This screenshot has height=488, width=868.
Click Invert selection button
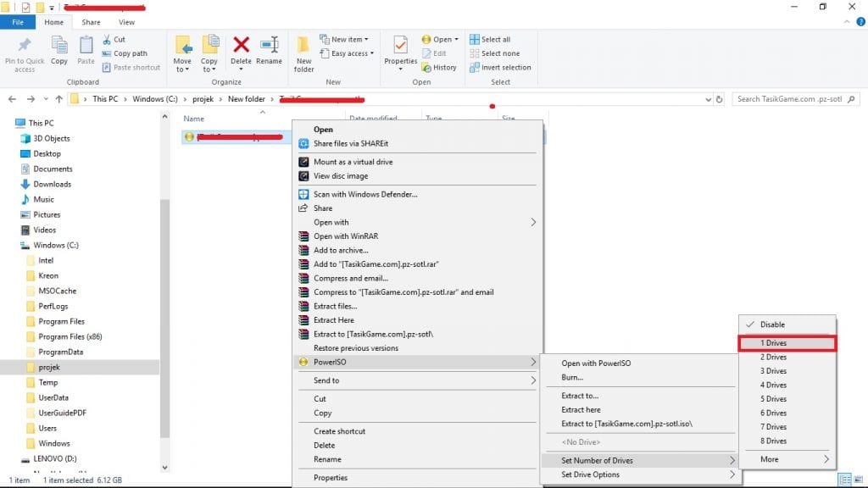505,68
